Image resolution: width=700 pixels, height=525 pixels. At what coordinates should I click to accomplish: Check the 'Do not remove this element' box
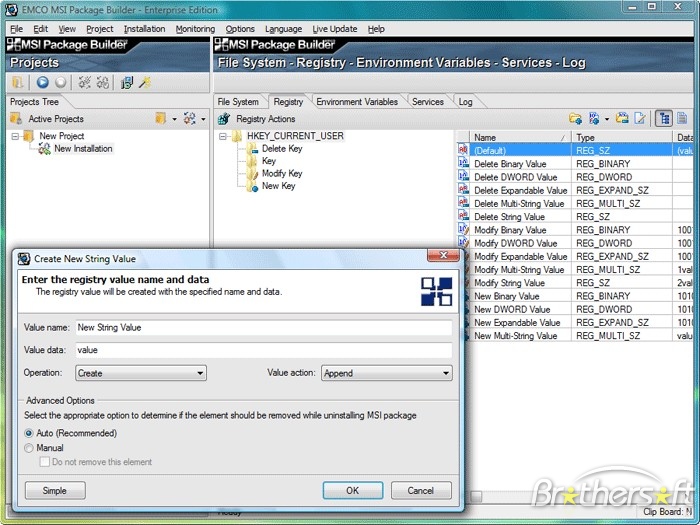tap(44, 462)
